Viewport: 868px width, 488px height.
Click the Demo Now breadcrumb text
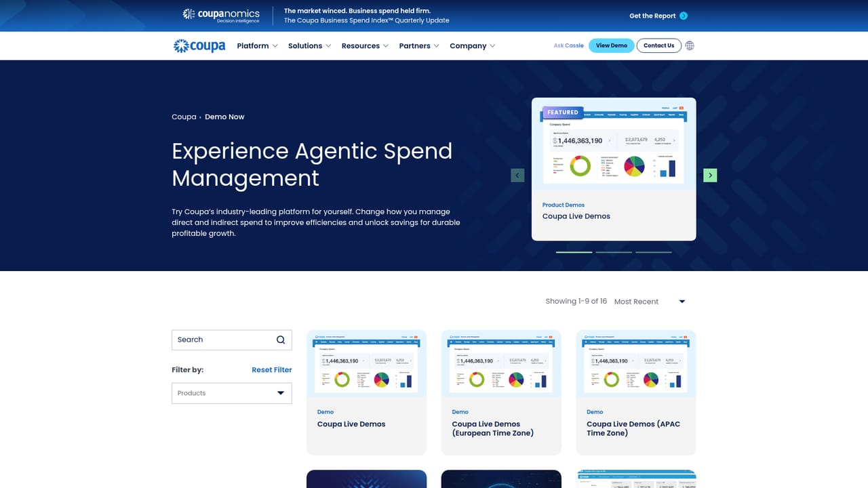coord(224,117)
